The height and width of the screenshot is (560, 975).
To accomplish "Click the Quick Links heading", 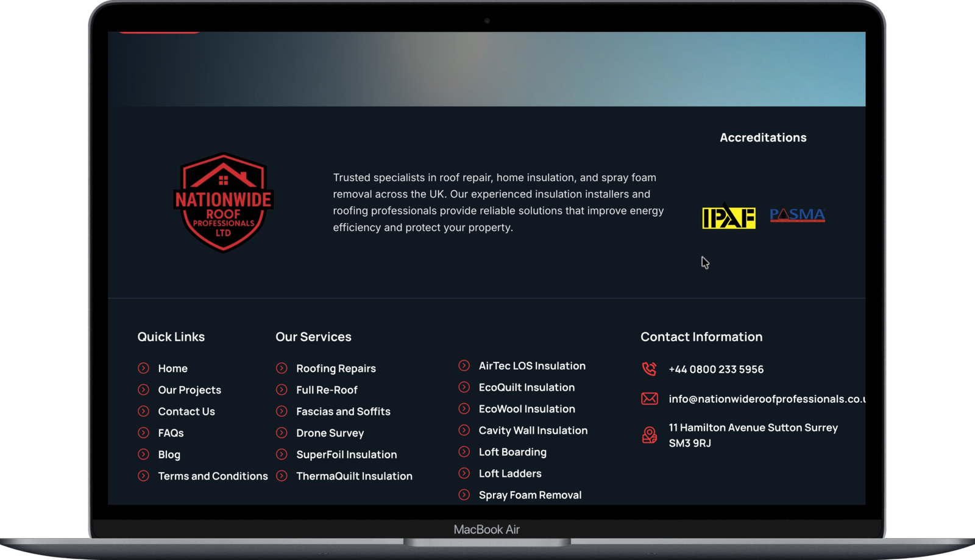I will click(171, 337).
